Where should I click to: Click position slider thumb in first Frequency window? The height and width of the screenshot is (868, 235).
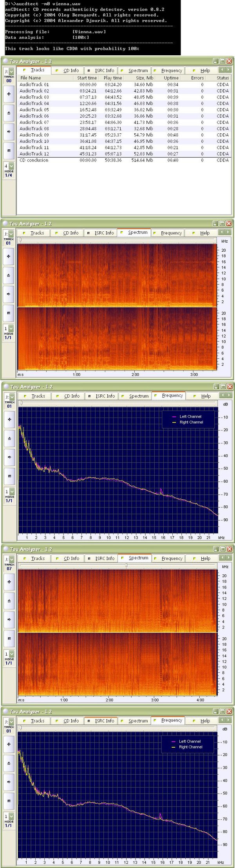click(21, 403)
